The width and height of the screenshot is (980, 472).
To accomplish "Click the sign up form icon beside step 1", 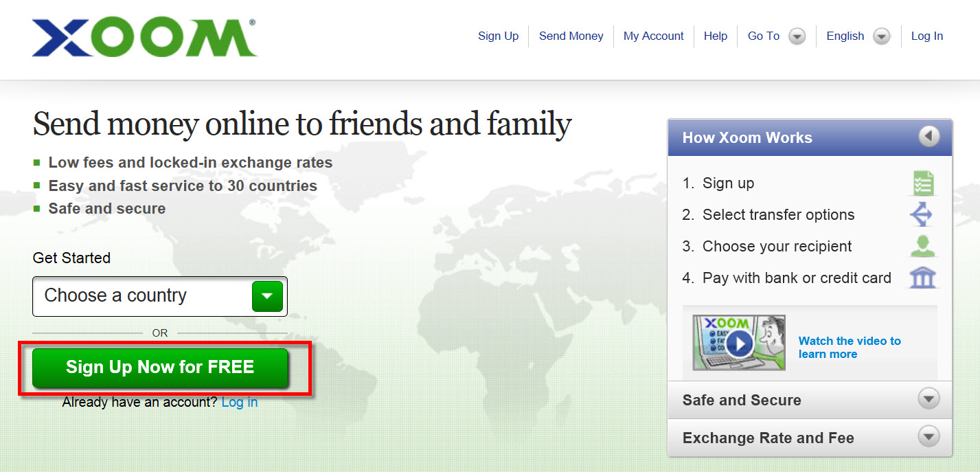I will tap(922, 182).
